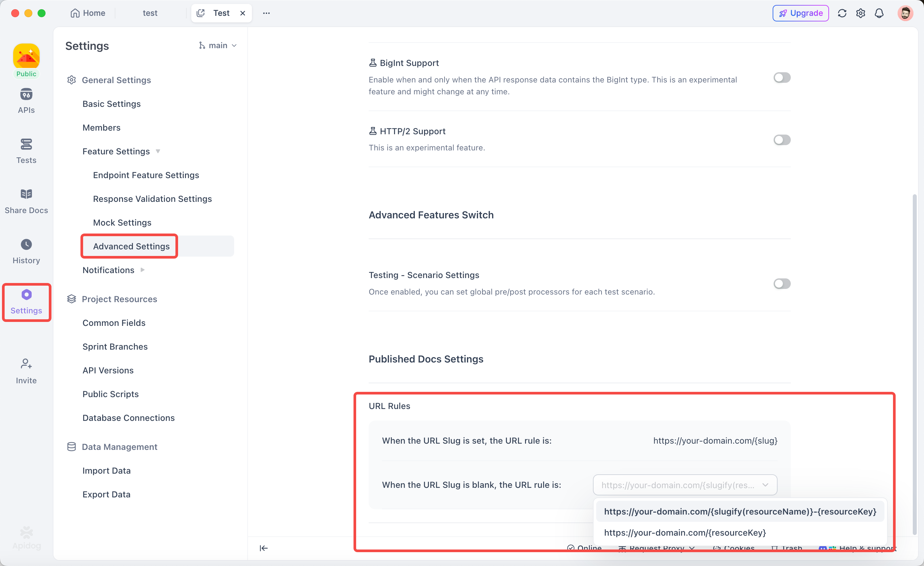The height and width of the screenshot is (566, 924).
Task: Open Database Connections
Action: [x=128, y=418]
